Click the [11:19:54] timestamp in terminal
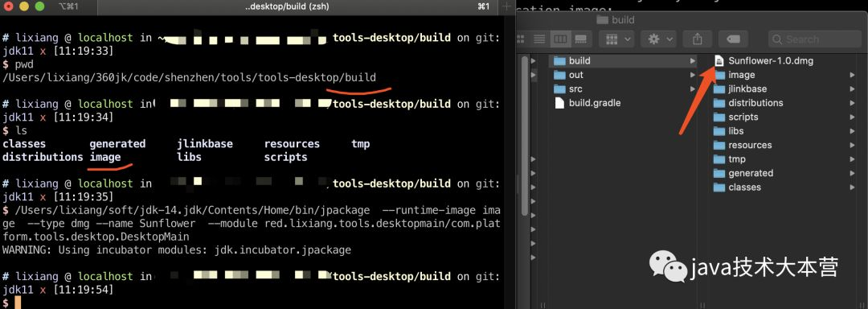Viewport: 868px width, 309px height. coord(83,290)
